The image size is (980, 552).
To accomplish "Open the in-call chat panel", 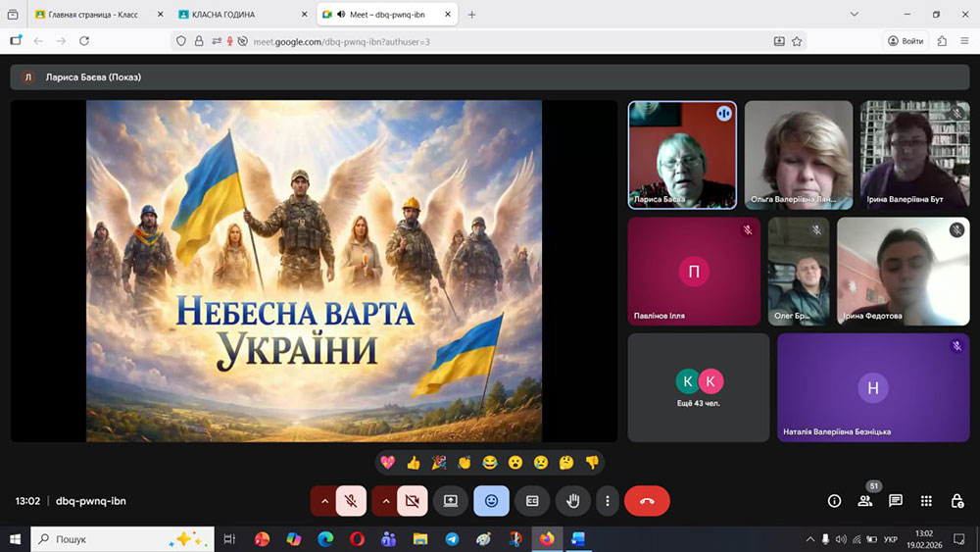I will pos(895,501).
